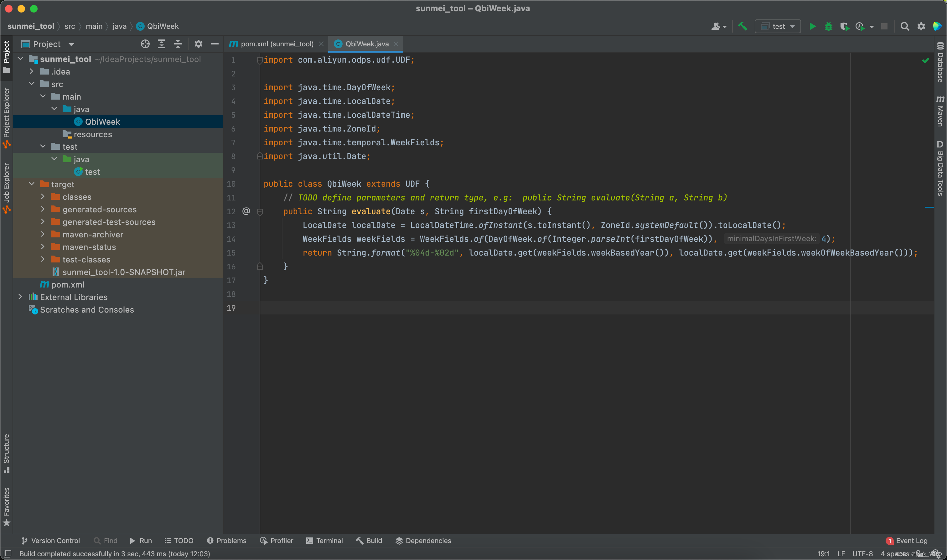
Task: Open the Event Log
Action: tap(906, 540)
